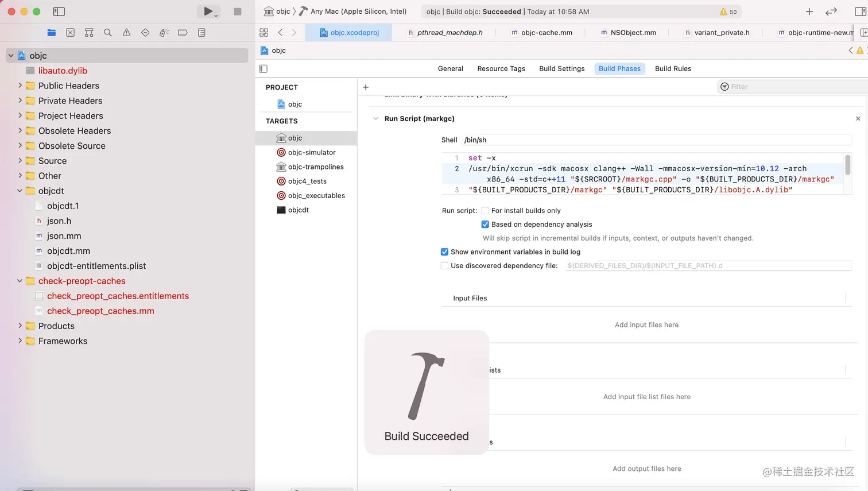The image size is (868, 491).
Task: Open the Test navigator diamond icon
Action: pyautogui.click(x=145, y=33)
